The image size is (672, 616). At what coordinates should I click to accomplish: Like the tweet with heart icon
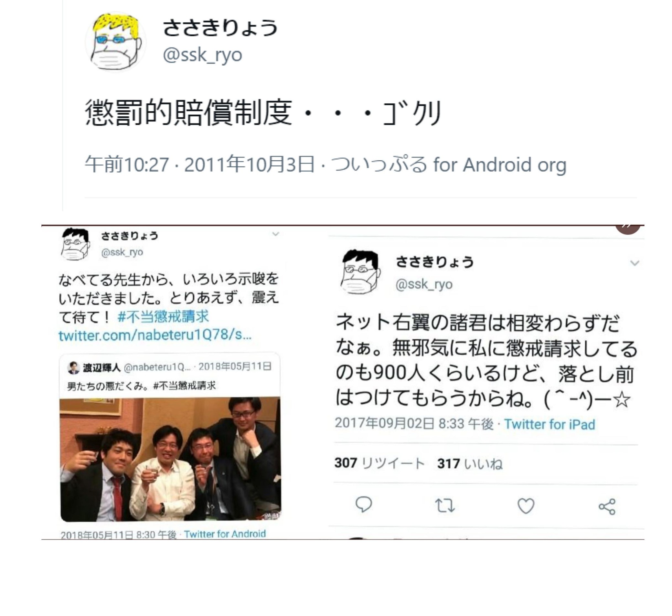526,506
